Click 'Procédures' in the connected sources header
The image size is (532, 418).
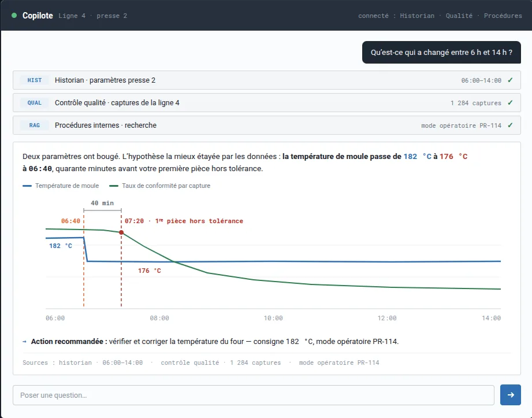coord(503,16)
